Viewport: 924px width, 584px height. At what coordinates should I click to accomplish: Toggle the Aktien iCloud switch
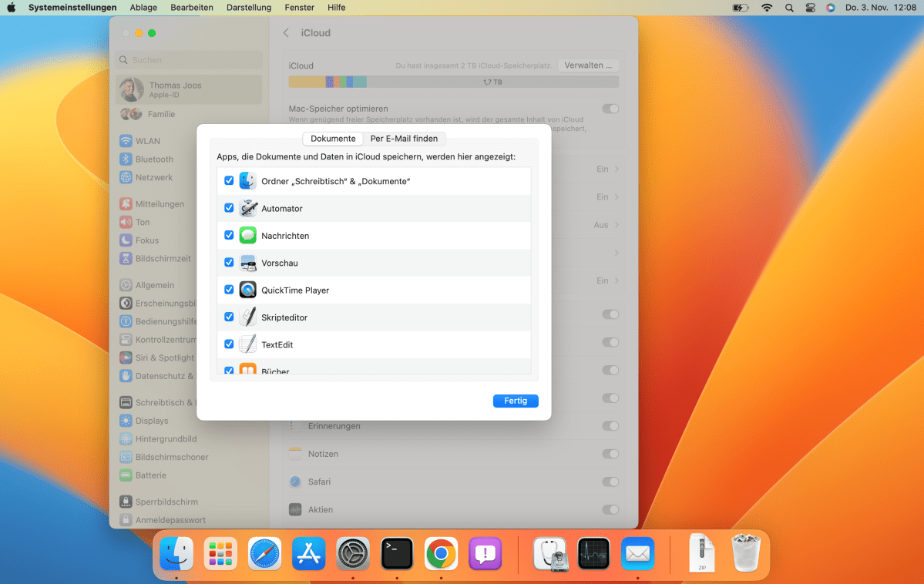[x=610, y=509]
